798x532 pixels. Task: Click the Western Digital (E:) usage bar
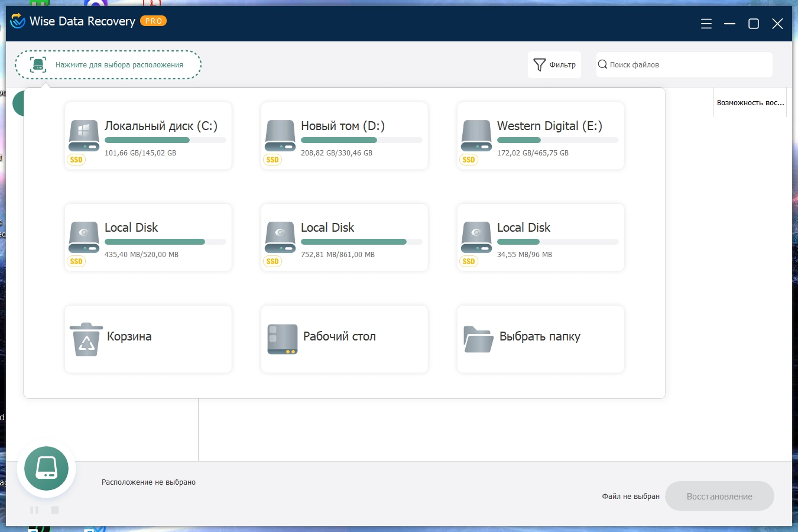(x=558, y=140)
